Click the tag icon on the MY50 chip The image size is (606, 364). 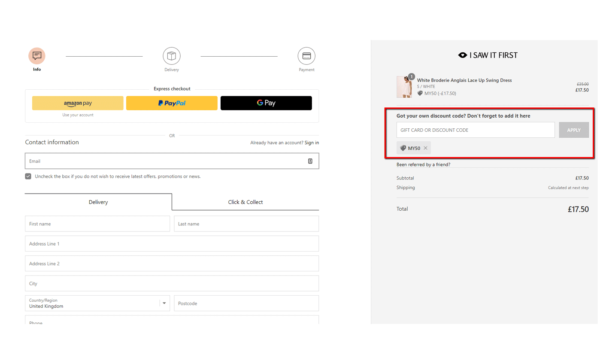click(403, 148)
